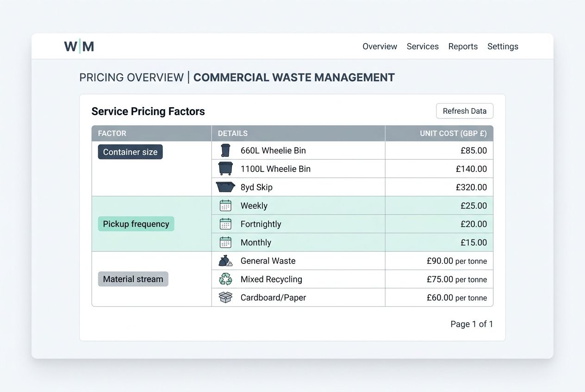Viewport: 585px width, 392px height.
Task: Click the General Waste label
Action: [x=268, y=261]
